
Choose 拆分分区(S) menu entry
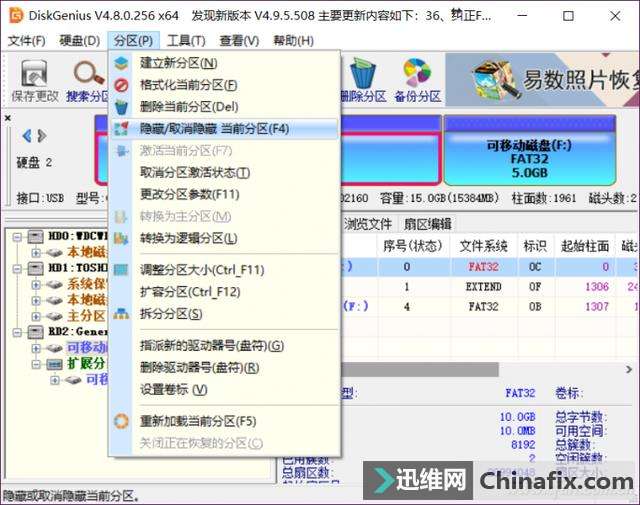click(224, 314)
